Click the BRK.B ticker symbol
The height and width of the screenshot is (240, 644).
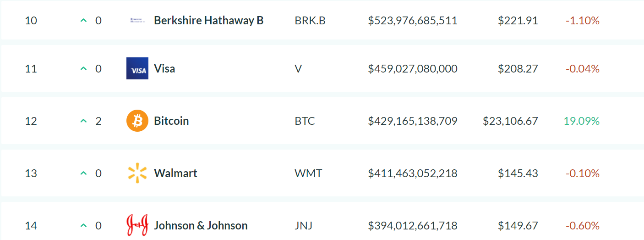[310, 21]
